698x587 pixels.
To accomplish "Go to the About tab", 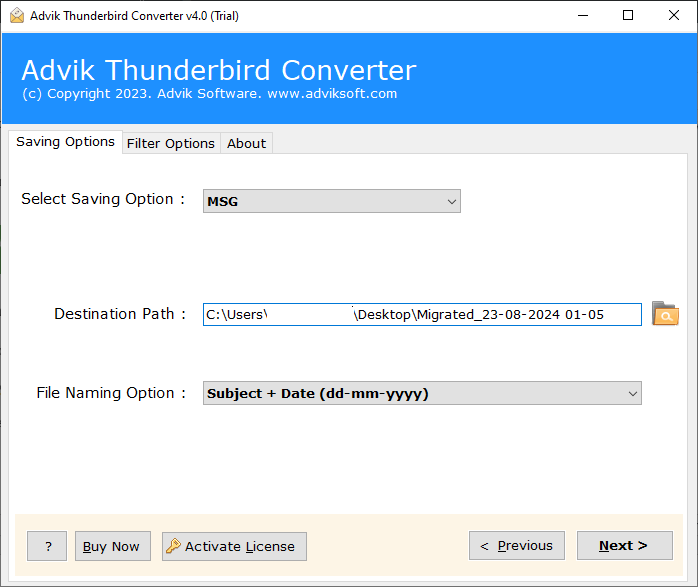I will 246,143.
